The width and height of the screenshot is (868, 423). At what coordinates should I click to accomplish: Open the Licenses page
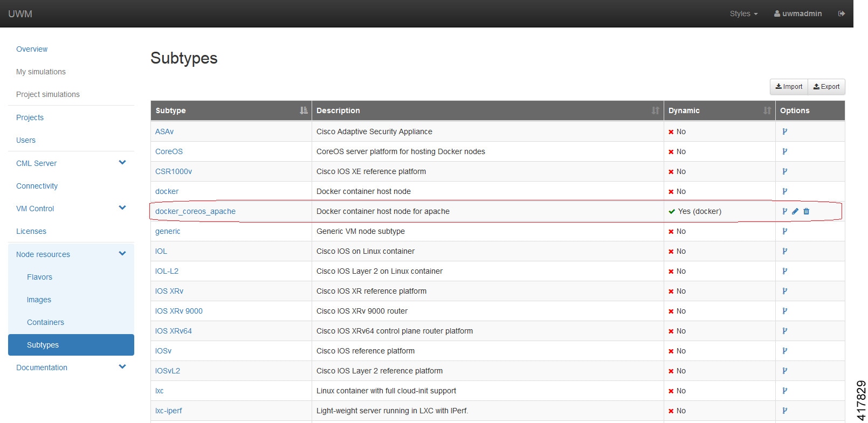pos(31,231)
